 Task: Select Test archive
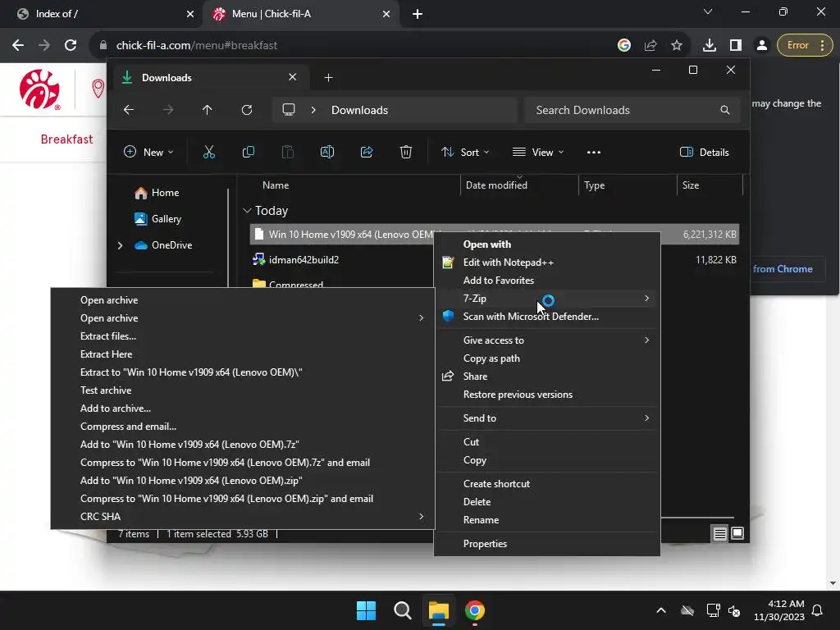(x=106, y=390)
